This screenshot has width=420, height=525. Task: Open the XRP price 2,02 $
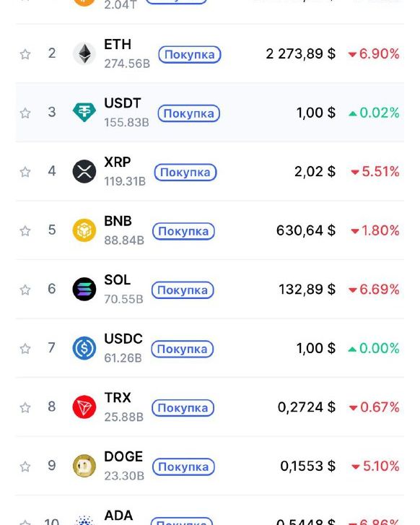pos(315,171)
